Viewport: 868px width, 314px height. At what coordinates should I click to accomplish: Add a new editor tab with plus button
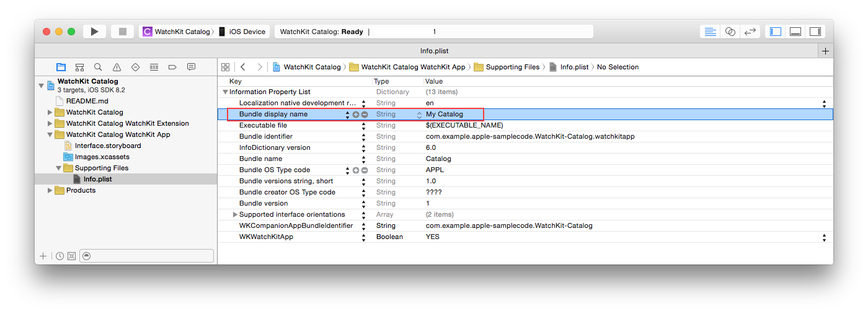click(x=825, y=51)
